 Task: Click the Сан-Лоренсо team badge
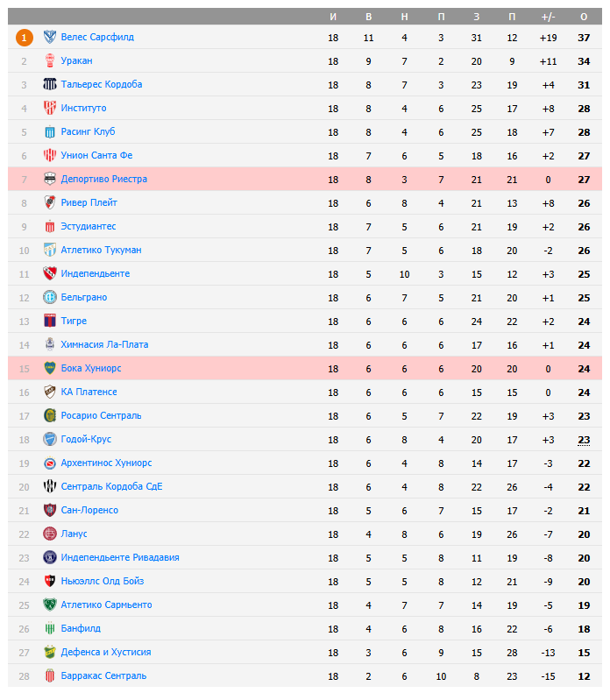click(x=50, y=510)
